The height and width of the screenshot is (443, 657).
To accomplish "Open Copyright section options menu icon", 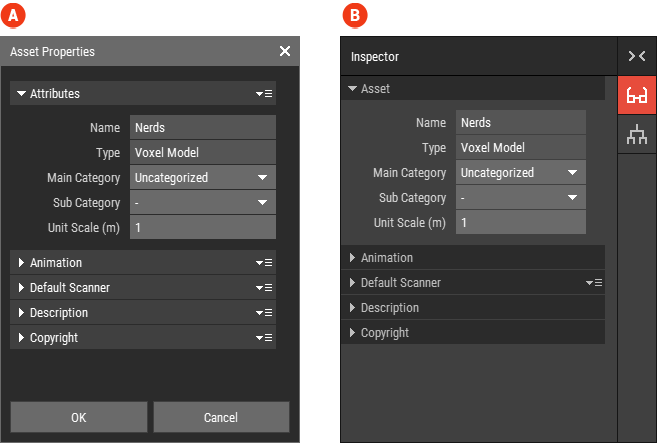I will click(265, 338).
